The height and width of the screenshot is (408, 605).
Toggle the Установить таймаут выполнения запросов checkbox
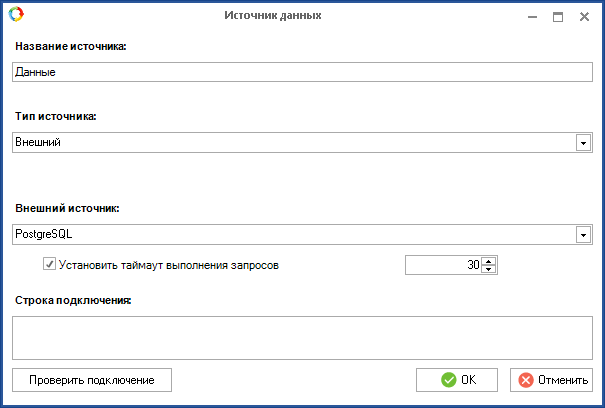[49, 264]
